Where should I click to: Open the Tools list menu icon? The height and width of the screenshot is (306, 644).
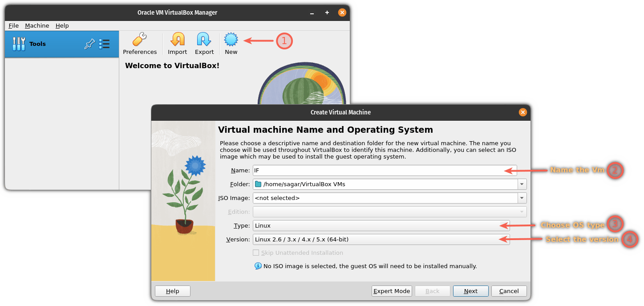[x=104, y=44]
